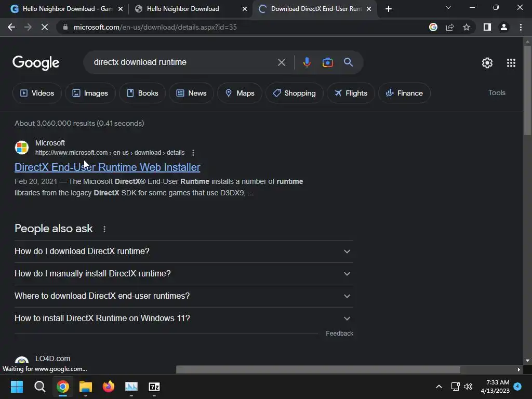The height and width of the screenshot is (399, 532).
Task: Filter results by Videos
Action: (37, 93)
